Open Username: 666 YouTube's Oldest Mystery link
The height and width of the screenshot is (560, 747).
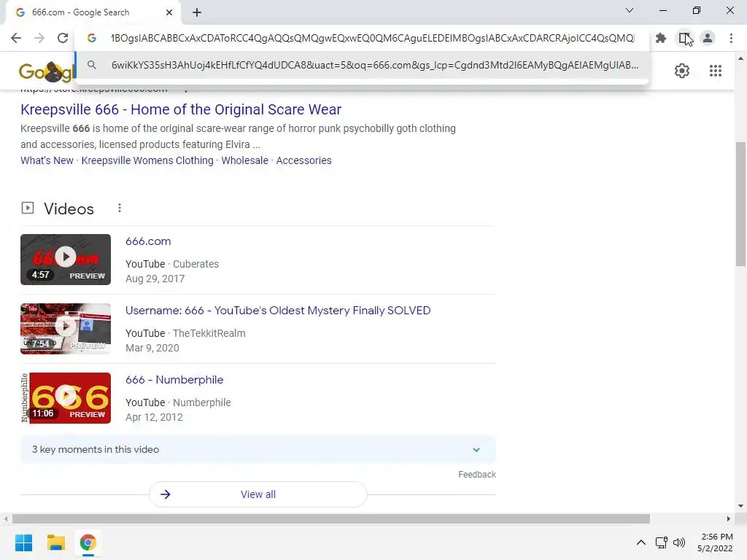click(x=278, y=311)
